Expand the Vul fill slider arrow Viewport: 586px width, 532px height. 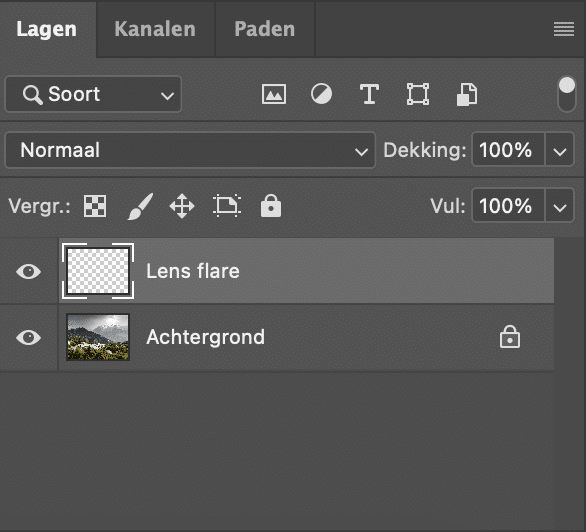click(x=559, y=206)
